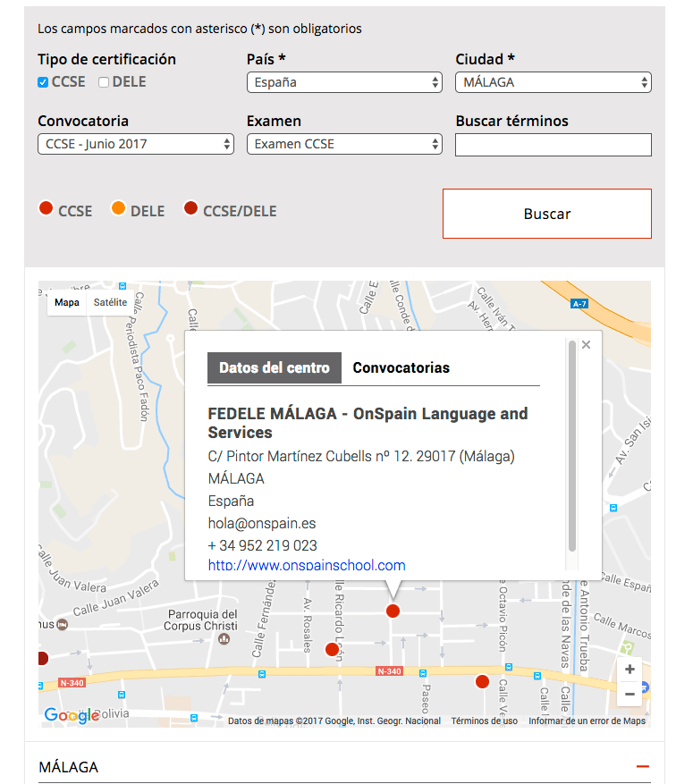Viewport: 676px width, 784px height.
Task: Uncheck the CCSE certification checkbox
Action: pyautogui.click(x=43, y=82)
